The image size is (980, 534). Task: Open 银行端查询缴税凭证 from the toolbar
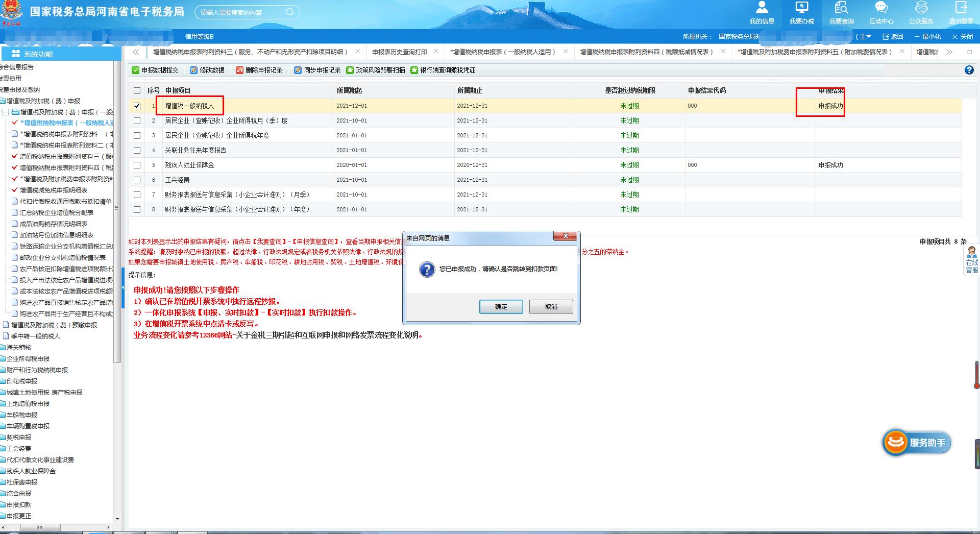[x=443, y=70]
